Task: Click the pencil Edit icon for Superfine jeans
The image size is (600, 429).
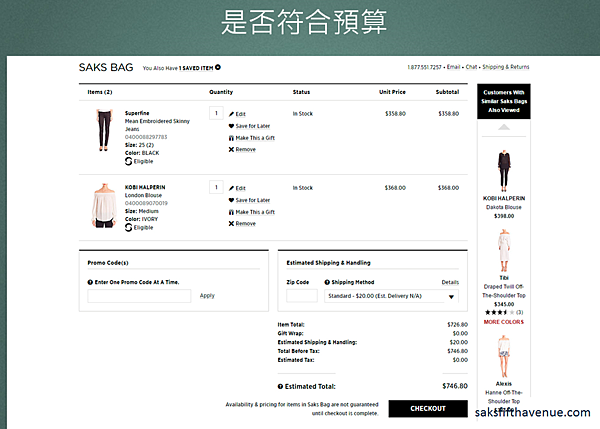Action: [231, 114]
